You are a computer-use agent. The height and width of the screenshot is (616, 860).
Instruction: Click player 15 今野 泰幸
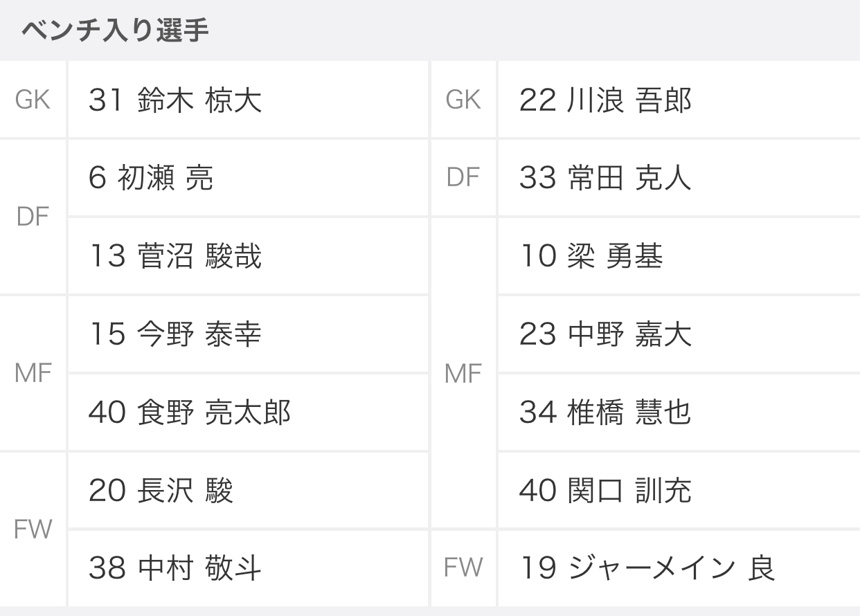pos(175,335)
